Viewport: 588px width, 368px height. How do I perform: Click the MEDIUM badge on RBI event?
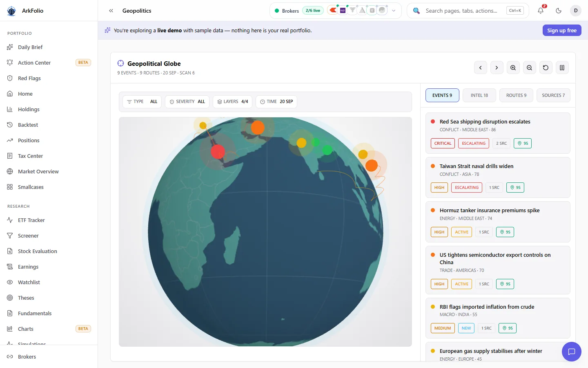point(443,328)
